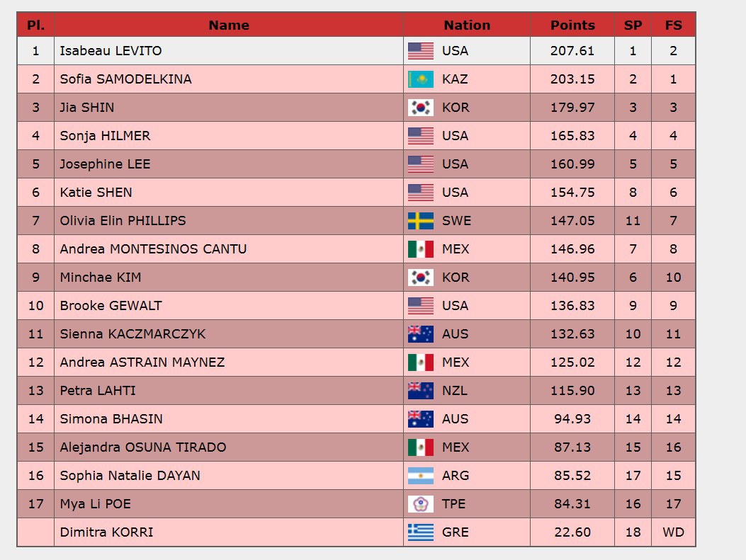Click Sonja HILMER's points value 165.83

[x=572, y=136]
